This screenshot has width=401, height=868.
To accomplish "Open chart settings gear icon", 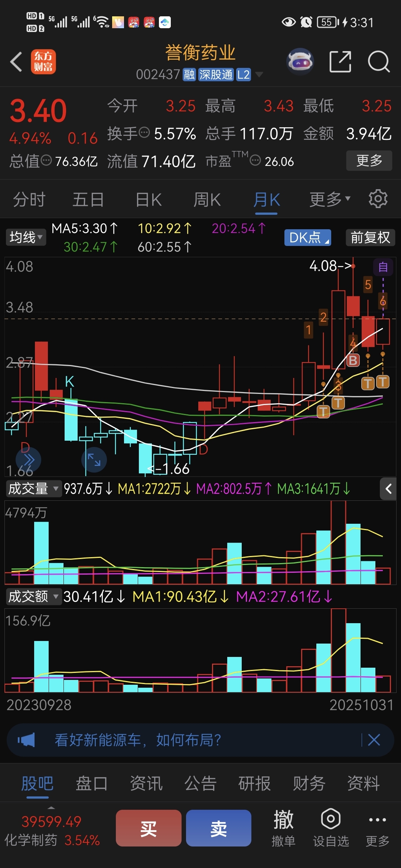I will click(378, 199).
